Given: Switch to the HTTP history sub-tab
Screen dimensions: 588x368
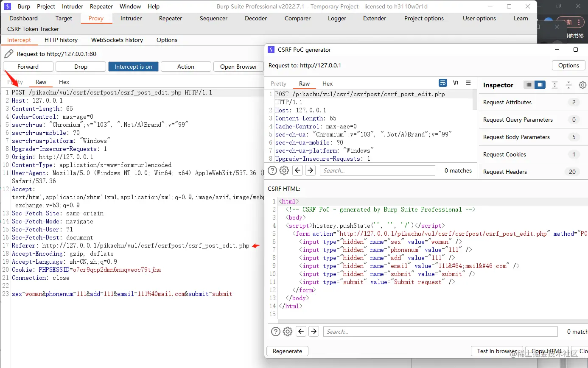Looking at the screenshot, I should (x=61, y=40).
